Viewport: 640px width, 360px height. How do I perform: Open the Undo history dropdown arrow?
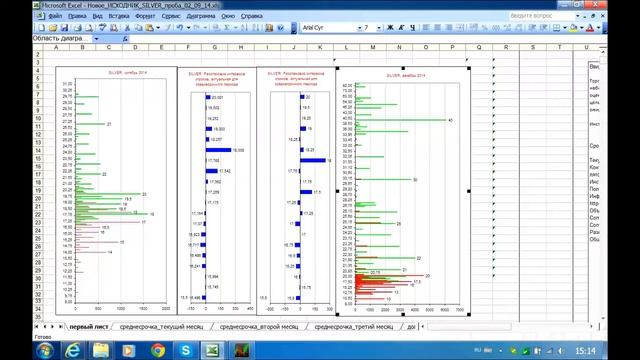(188, 28)
